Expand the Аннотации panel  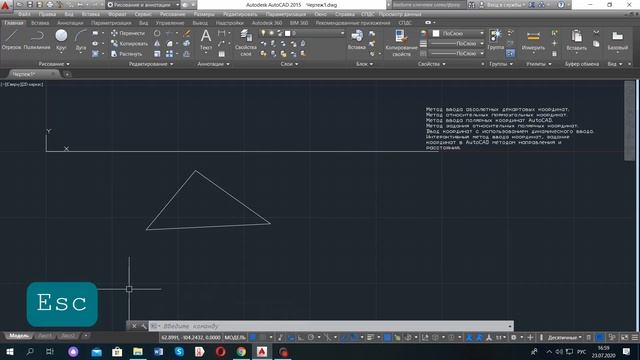213,64
